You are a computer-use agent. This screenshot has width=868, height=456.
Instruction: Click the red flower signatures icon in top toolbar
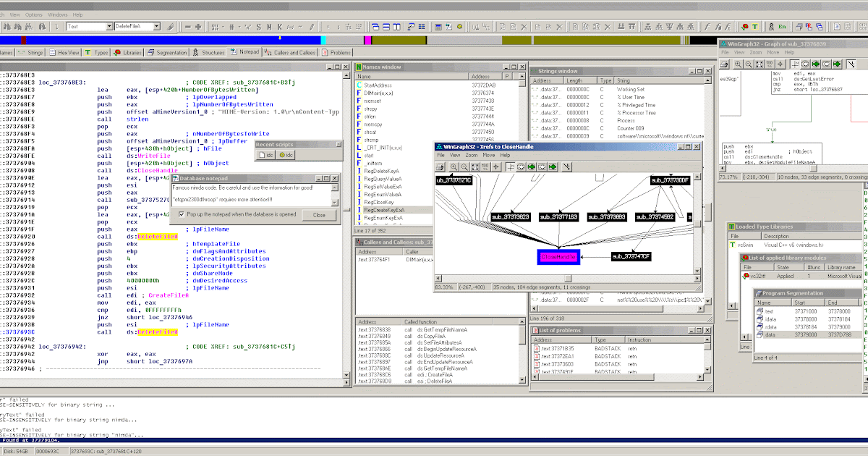click(x=744, y=27)
